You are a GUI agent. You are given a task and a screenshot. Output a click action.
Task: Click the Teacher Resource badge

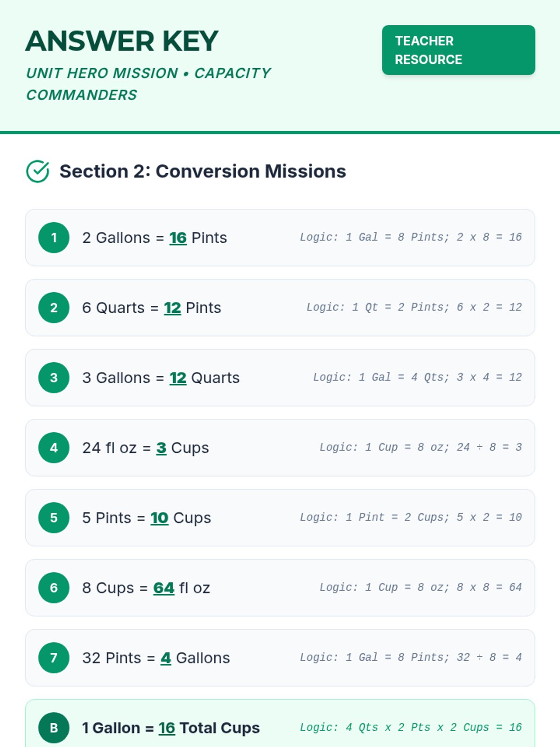click(x=458, y=50)
